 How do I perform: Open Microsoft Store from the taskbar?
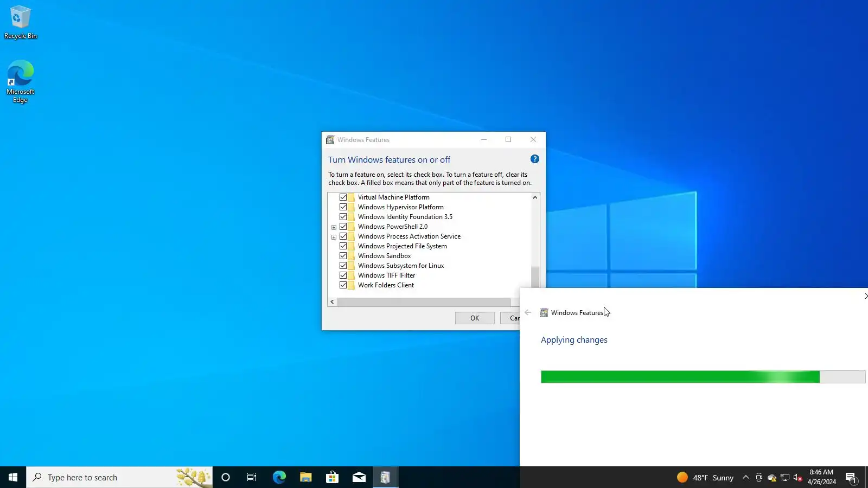click(x=332, y=477)
